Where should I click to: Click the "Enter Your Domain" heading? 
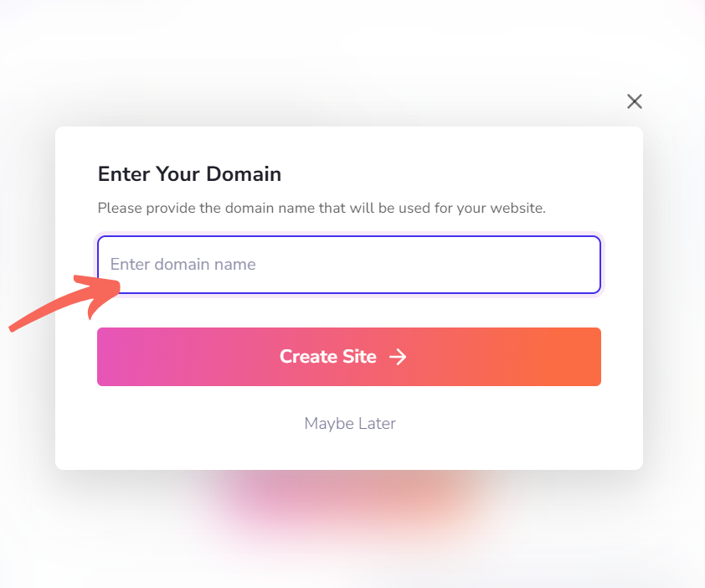click(x=189, y=174)
